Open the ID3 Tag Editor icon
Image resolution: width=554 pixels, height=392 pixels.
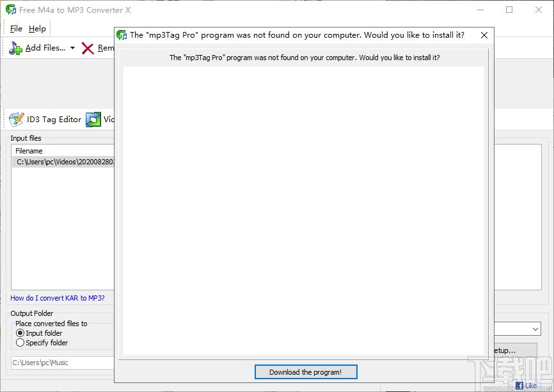[16, 120]
